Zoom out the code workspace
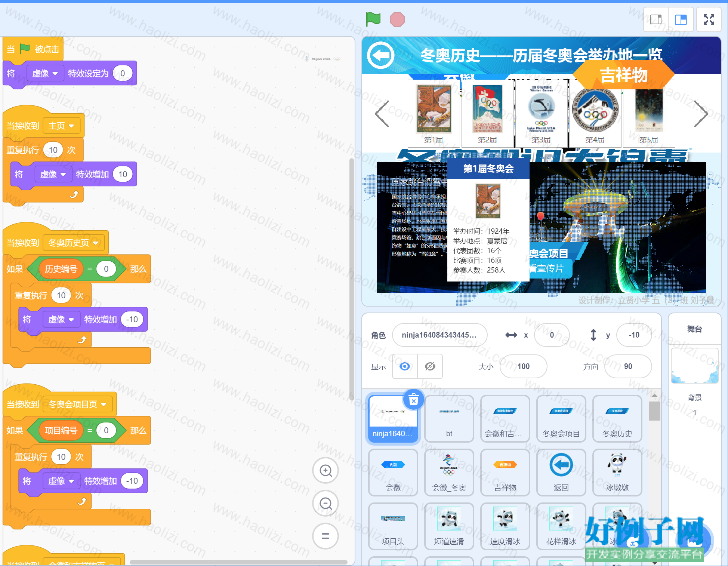This screenshot has height=566, width=728. click(x=326, y=504)
